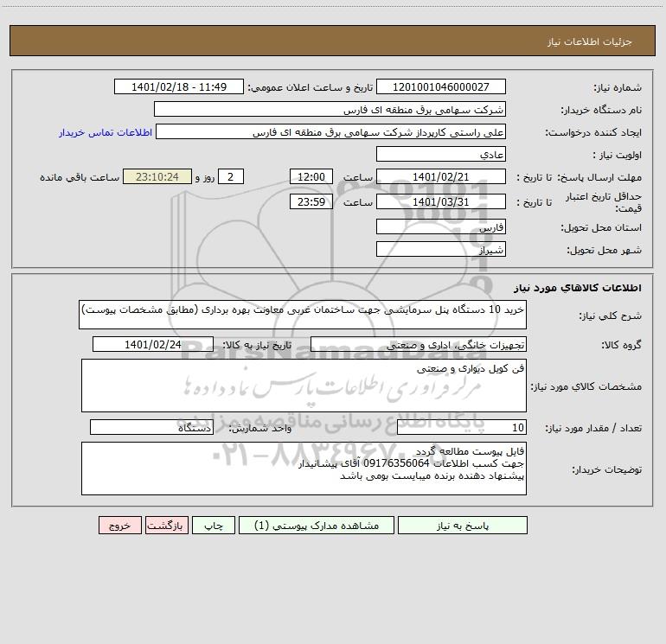Screen dimensions: 666x644
Task: Click the label تاریخ و ساعت اعلان عمومی
Action: [311, 88]
